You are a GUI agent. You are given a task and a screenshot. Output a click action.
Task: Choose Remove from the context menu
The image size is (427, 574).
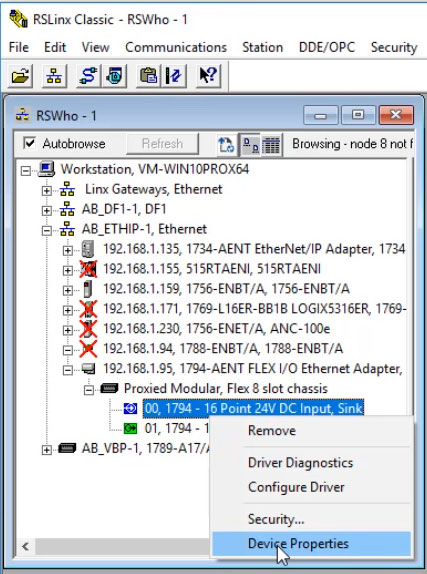312,430
